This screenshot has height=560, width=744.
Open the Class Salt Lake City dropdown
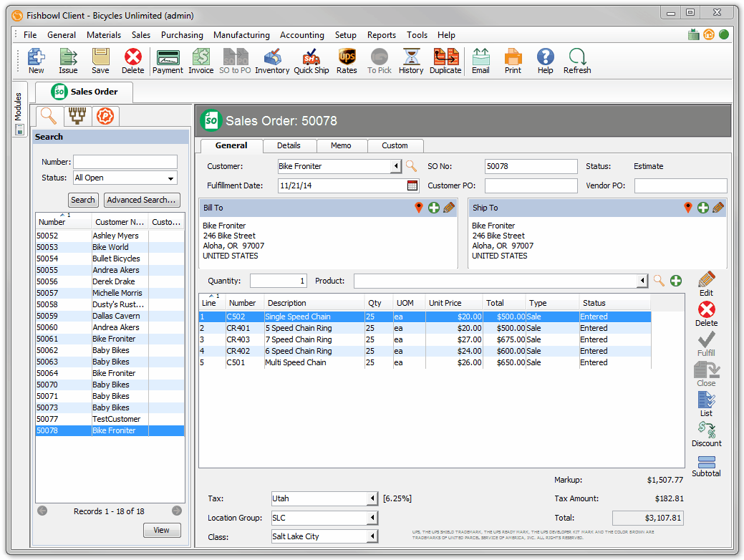(373, 537)
